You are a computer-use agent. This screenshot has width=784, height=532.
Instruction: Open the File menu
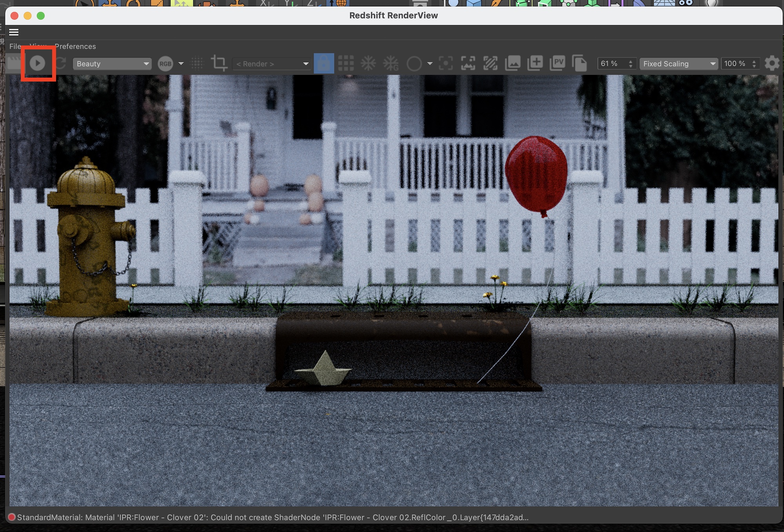15,46
